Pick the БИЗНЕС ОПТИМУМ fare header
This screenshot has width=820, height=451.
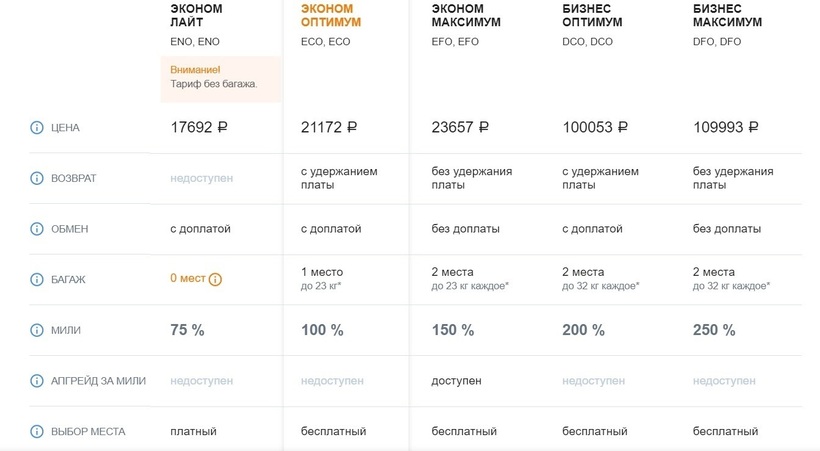pyautogui.click(x=592, y=15)
